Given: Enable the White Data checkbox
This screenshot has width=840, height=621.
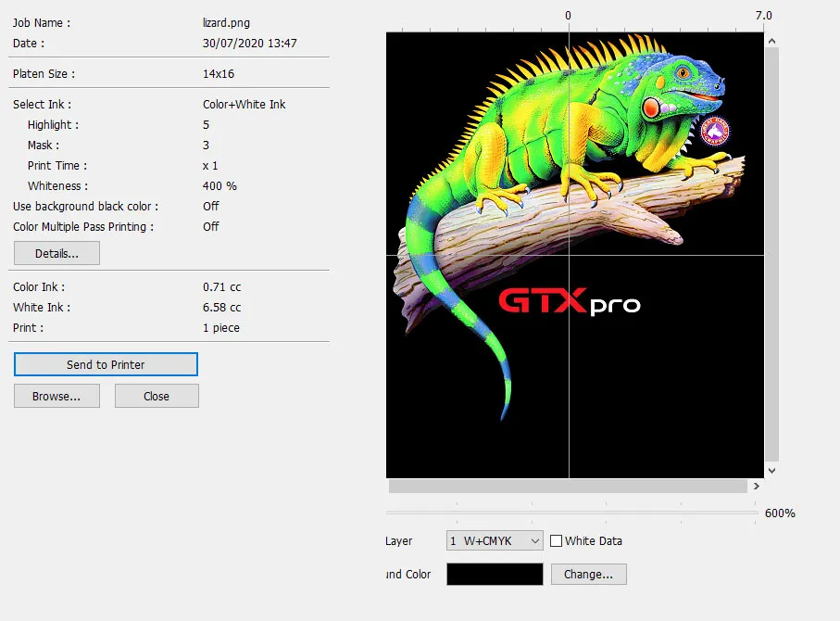Looking at the screenshot, I should point(556,541).
